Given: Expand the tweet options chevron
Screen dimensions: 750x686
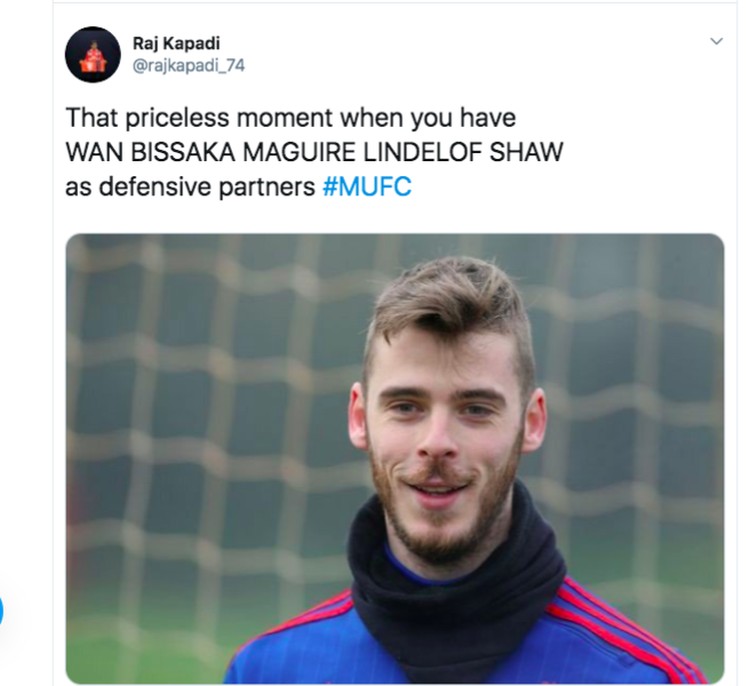Looking at the screenshot, I should [x=716, y=41].
